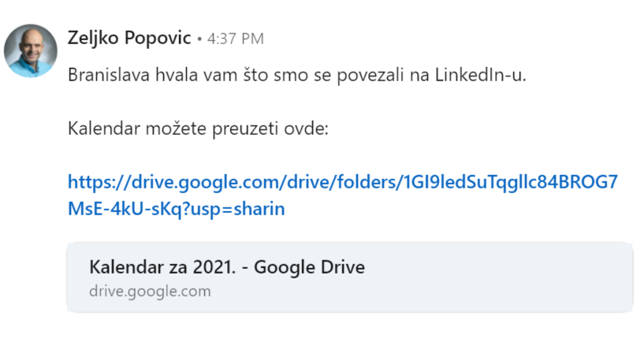Click the bullet separator before the timestamp
This screenshot has width=644, height=339.
(x=199, y=39)
